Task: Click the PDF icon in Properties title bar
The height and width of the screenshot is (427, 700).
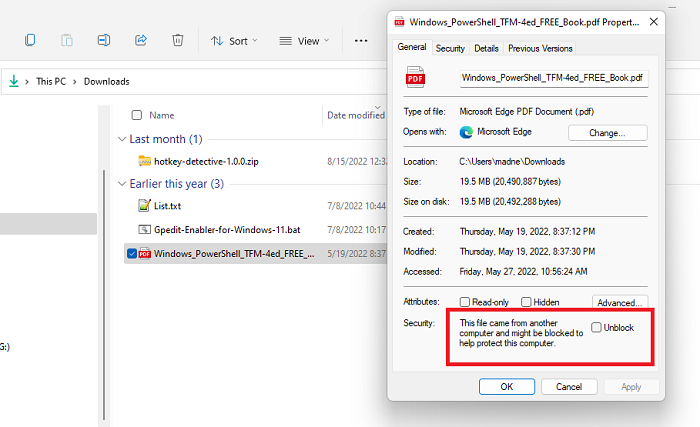Action: (400, 22)
